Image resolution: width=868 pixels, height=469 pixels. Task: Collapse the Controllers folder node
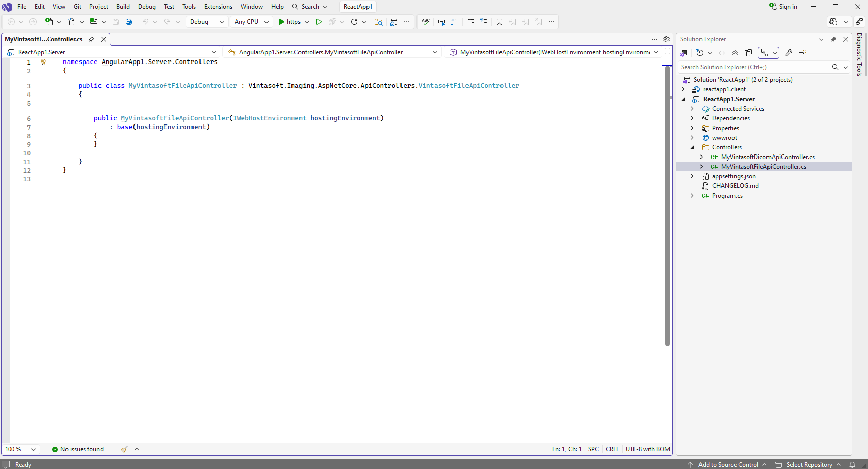(692, 147)
